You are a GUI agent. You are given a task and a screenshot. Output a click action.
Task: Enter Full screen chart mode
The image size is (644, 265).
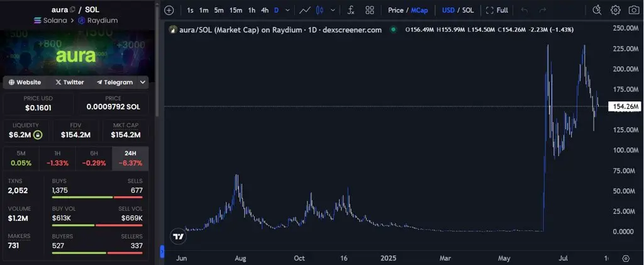point(497,10)
